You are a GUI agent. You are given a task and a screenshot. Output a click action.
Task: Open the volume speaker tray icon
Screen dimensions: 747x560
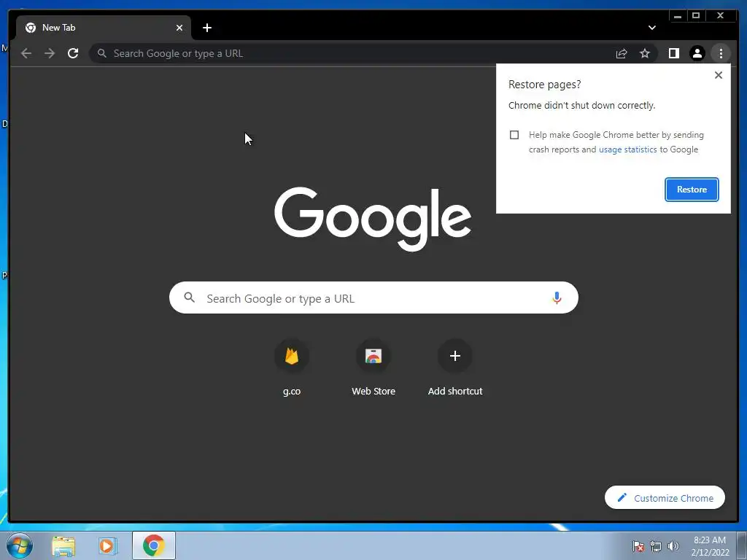click(x=673, y=546)
